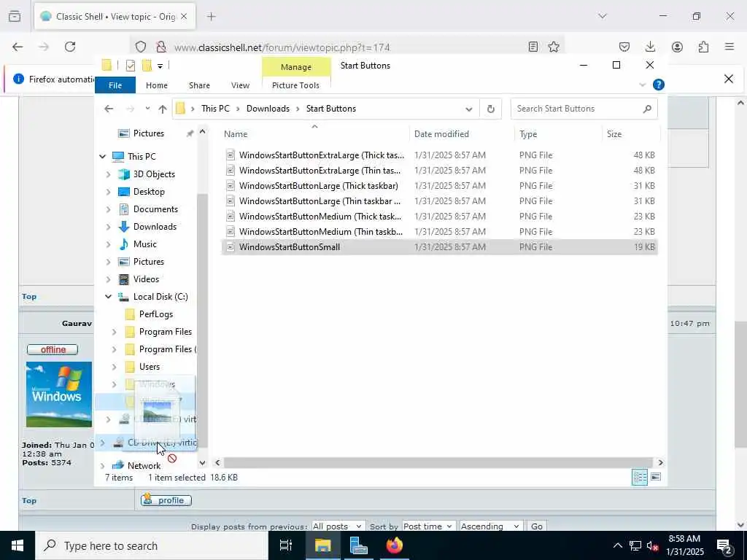Viewport: 747px width, 560px height.
Task: Expand Network tree node
Action: coord(102,466)
